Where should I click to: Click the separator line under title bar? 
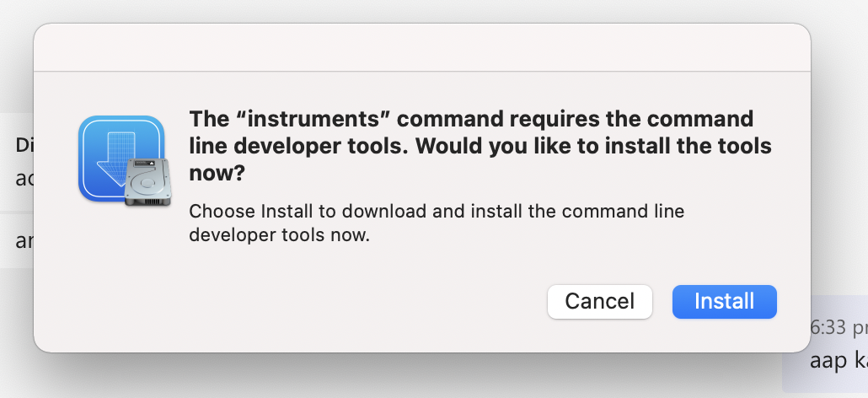[421, 72]
